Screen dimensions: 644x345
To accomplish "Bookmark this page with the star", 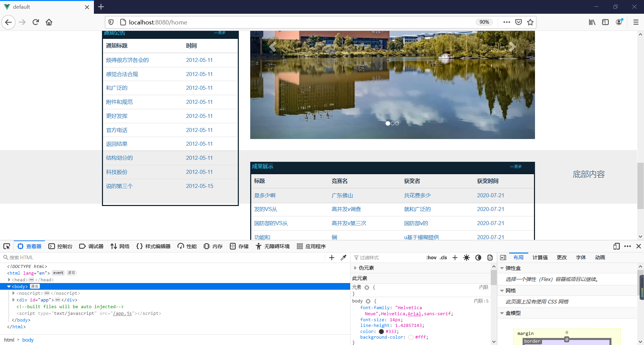I will tap(530, 22).
